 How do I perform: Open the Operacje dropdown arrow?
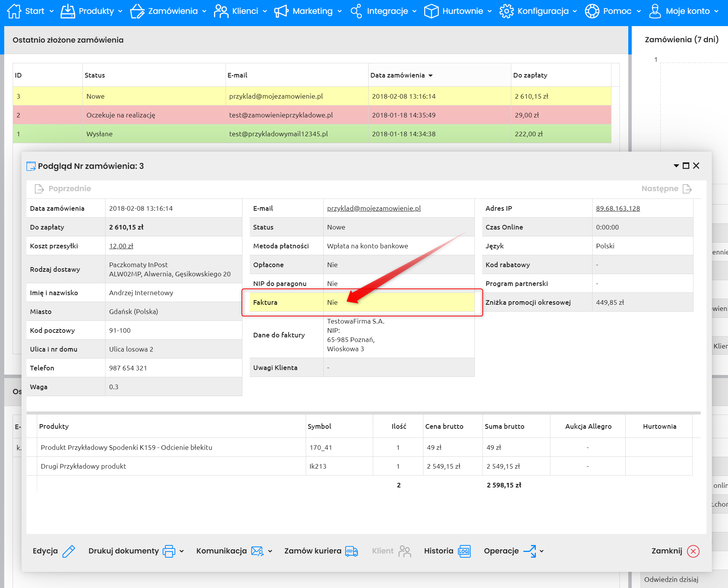(x=542, y=551)
